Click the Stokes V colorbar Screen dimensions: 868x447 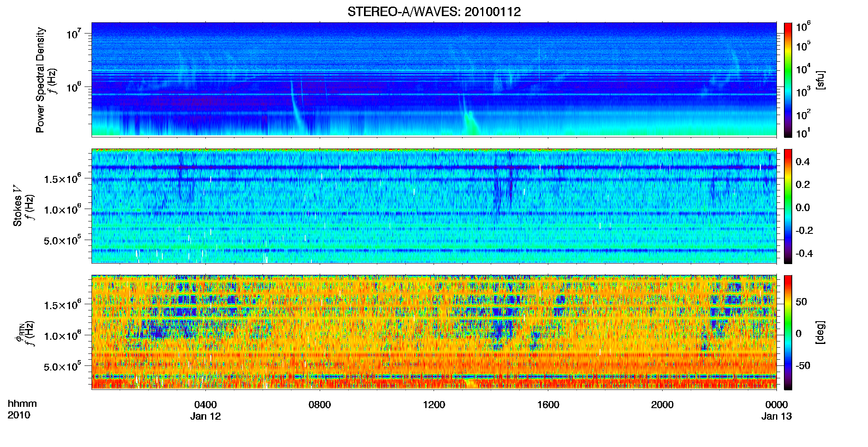click(788, 206)
